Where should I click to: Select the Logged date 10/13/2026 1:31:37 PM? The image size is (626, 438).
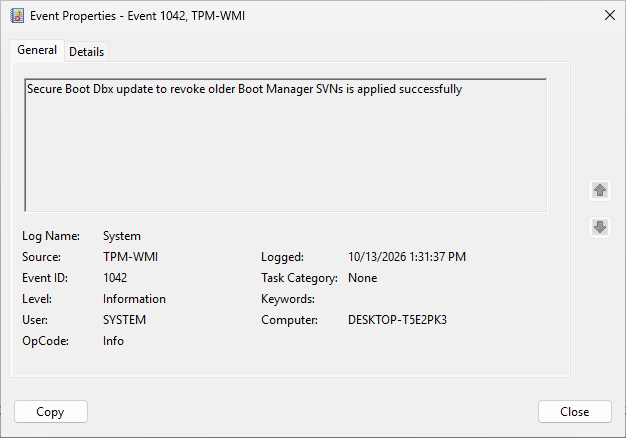(407, 257)
